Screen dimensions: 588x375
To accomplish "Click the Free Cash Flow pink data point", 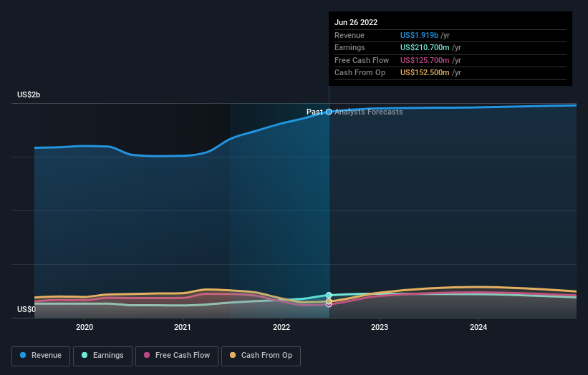I will pyautogui.click(x=329, y=305).
